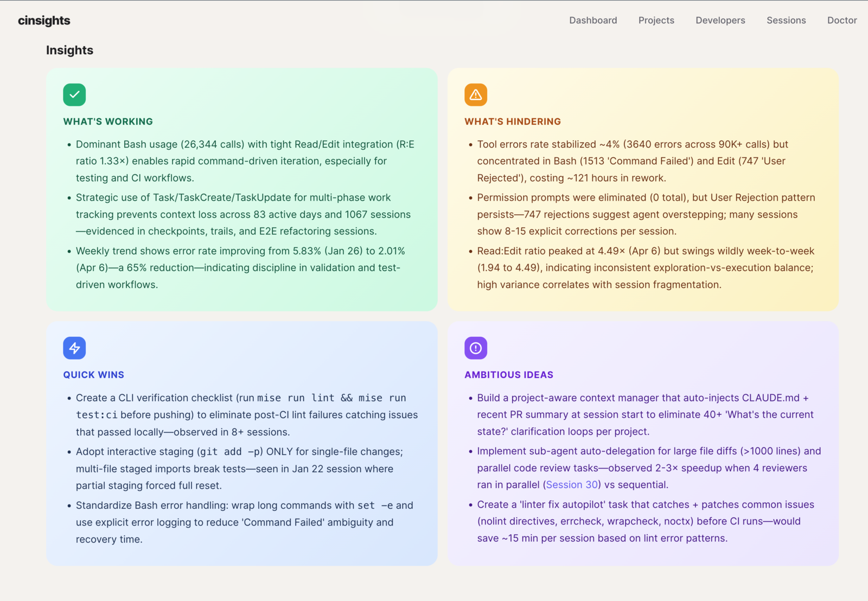The width and height of the screenshot is (868, 601).
Task: Open the What's Hindering insights card
Action: (x=643, y=189)
